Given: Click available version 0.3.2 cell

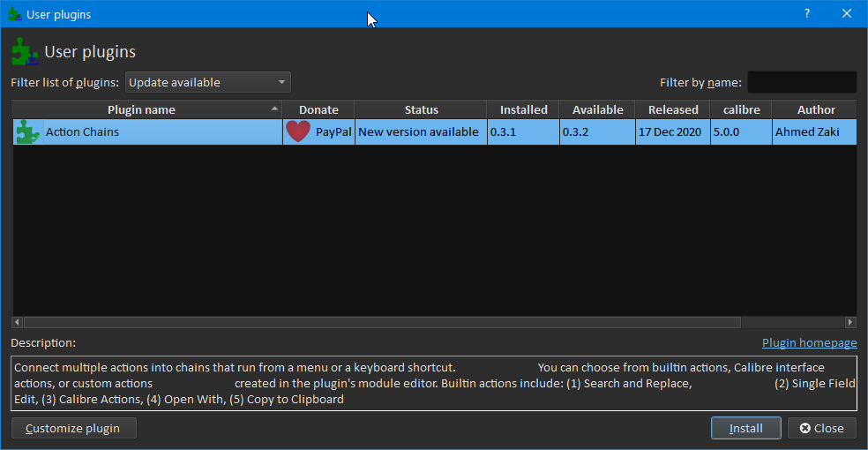Looking at the screenshot, I should coord(597,132).
